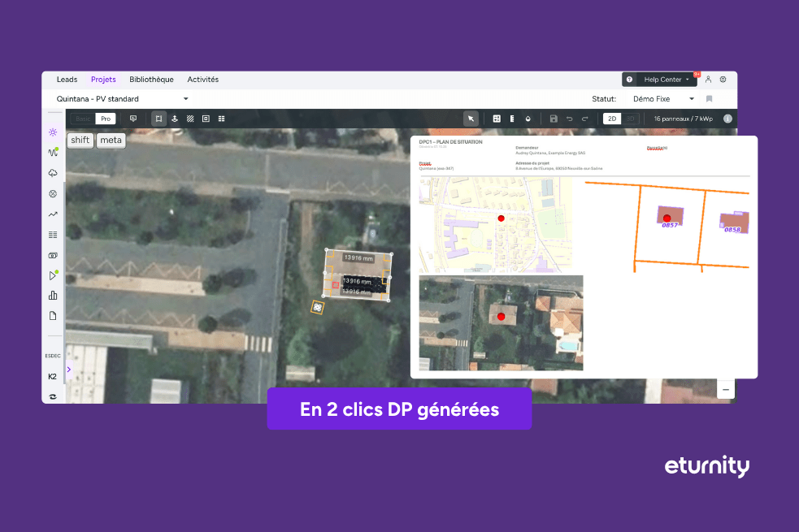
Task: Expand the Help Center dropdown
Action: point(659,80)
